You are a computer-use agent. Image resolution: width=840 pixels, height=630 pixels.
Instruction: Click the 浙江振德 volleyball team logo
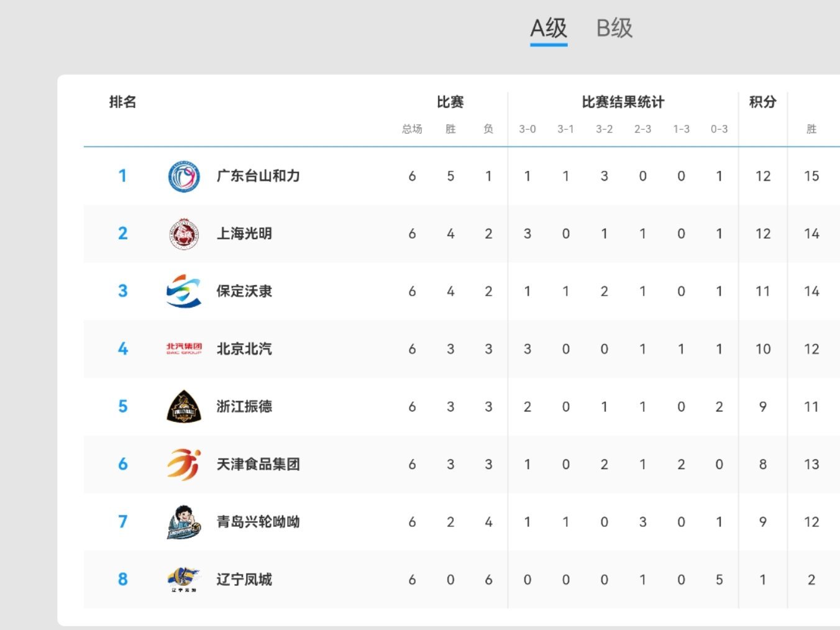click(184, 407)
